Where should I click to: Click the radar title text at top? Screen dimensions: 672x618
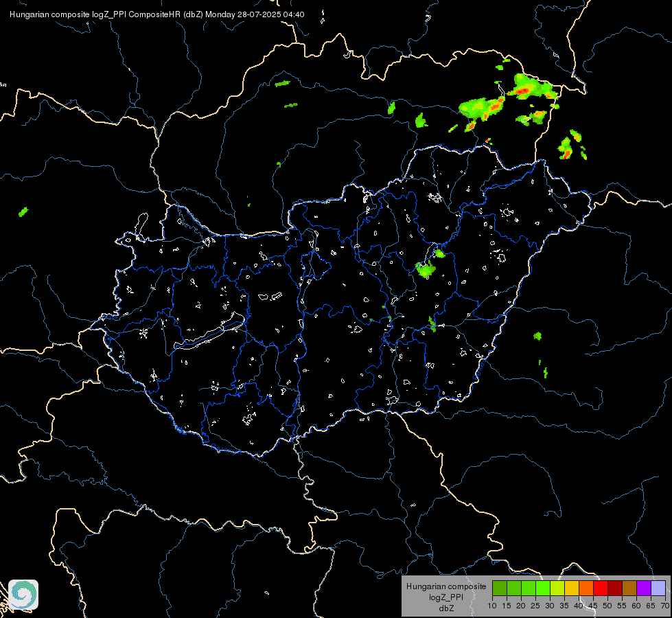click(x=157, y=14)
